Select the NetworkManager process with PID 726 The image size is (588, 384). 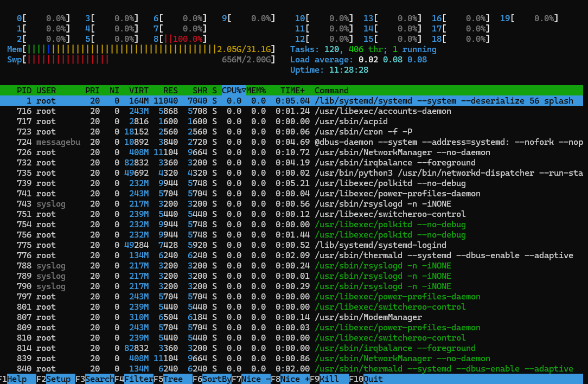(x=291, y=152)
